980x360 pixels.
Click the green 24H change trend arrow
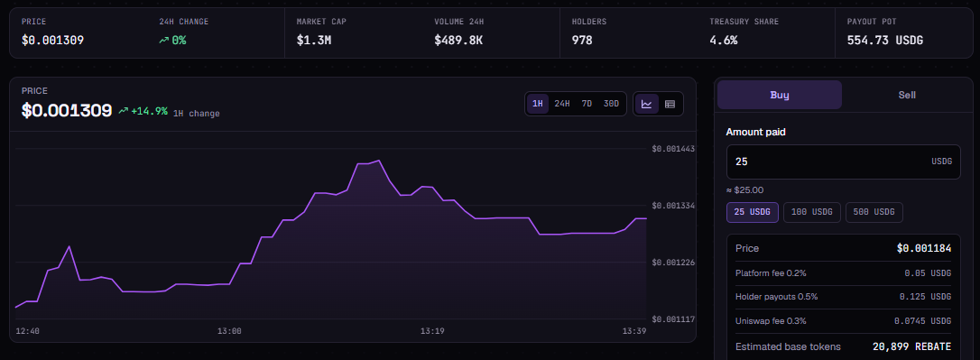click(x=163, y=41)
